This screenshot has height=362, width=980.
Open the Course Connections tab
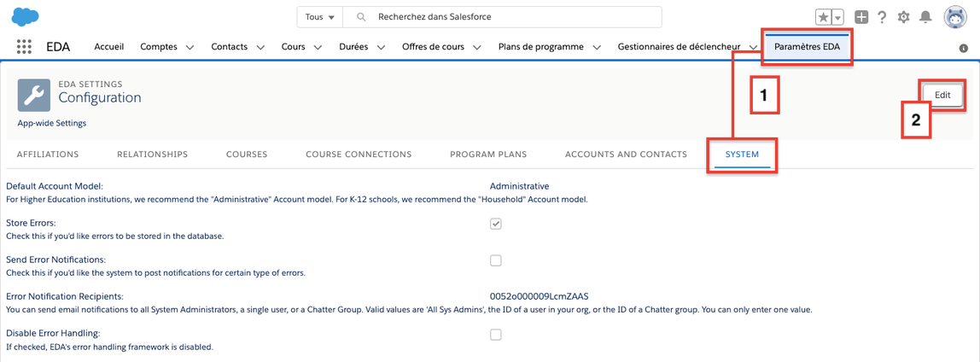(x=359, y=155)
